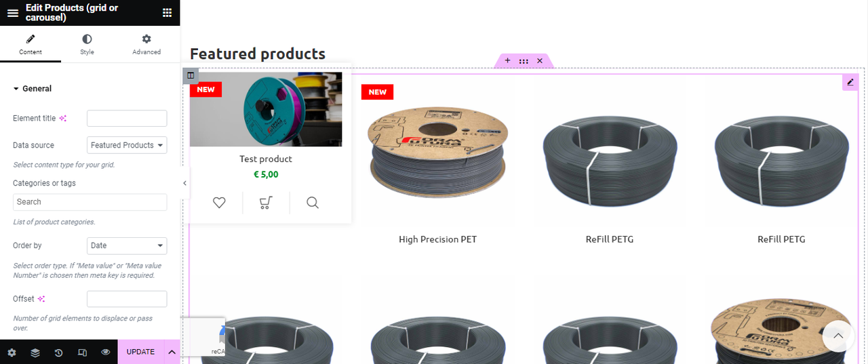Open the widgets grid panel icon
This screenshot has height=364, width=868.
tap(167, 13)
